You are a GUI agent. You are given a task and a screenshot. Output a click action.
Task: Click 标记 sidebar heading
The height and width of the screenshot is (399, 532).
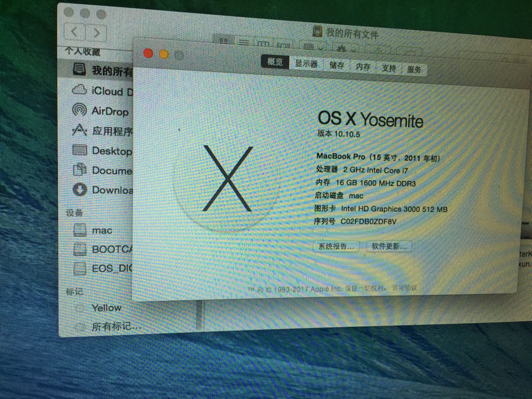click(74, 291)
